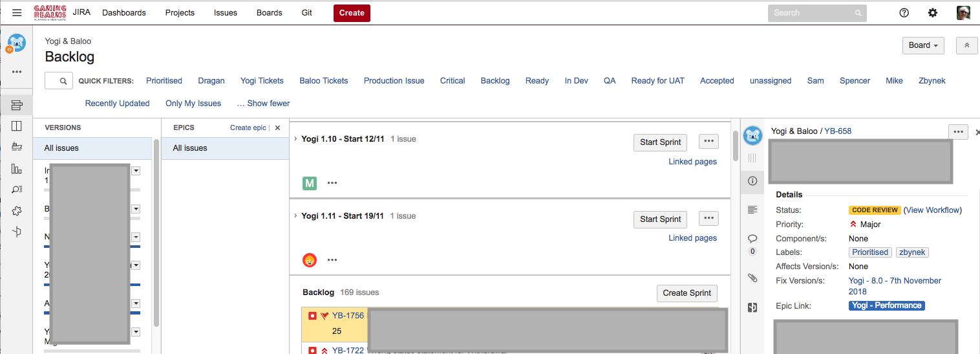Click the Create Sprint button
The image size is (980, 354).
tap(687, 293)
